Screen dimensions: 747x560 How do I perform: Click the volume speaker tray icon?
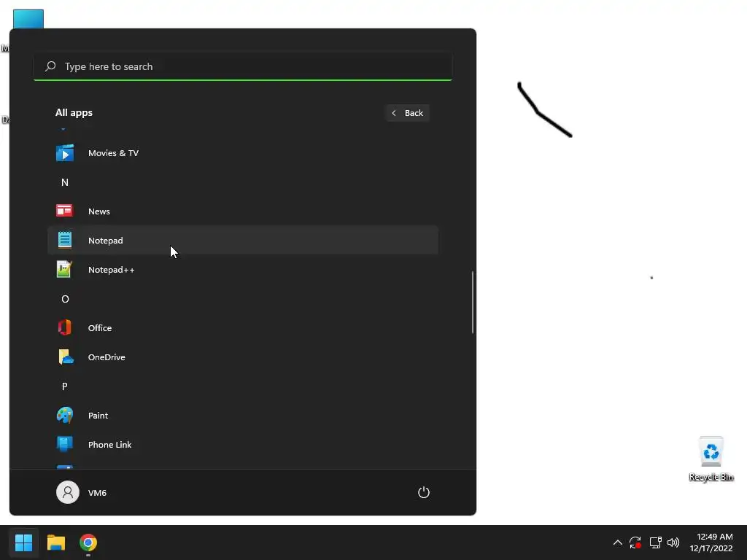[x=673, y=542]
